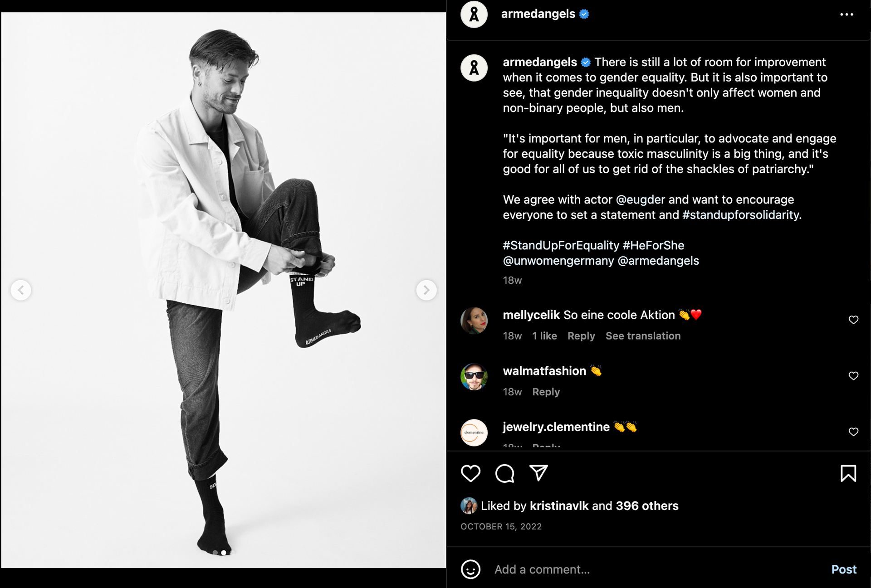This screenshot has height=588, width=871.
Task: Open the @eugder profile mention
Action: [640, 199]
